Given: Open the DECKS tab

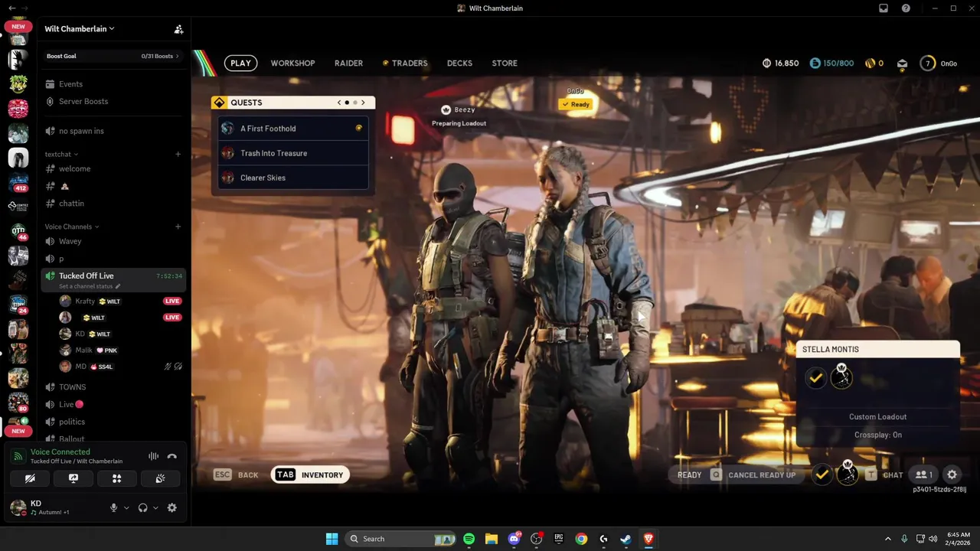Looking at the screenshot, I should coord(459,64).
